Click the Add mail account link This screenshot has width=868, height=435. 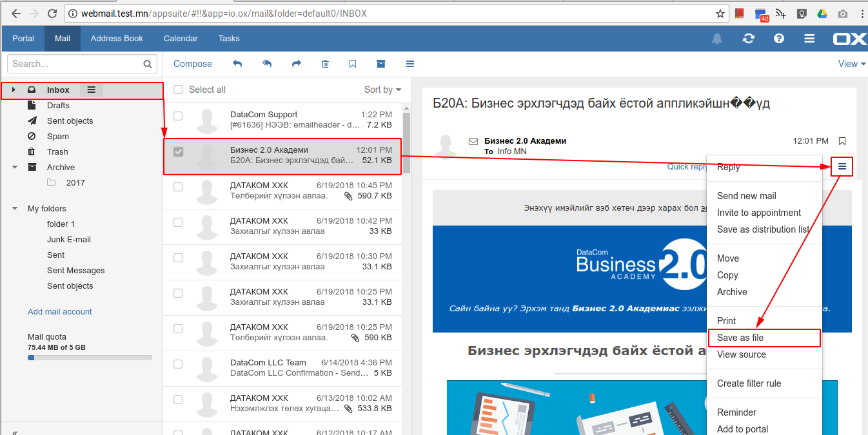coord(60,311)
